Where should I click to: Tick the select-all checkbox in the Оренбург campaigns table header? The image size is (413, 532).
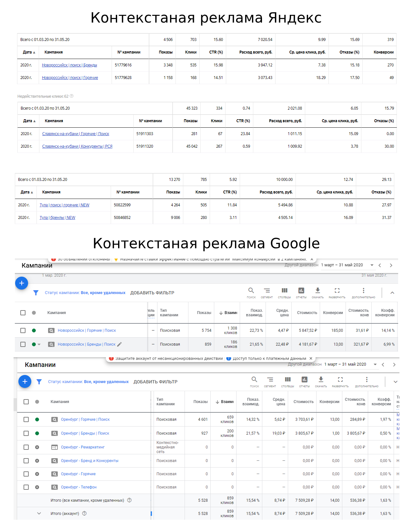pos(26,402)
